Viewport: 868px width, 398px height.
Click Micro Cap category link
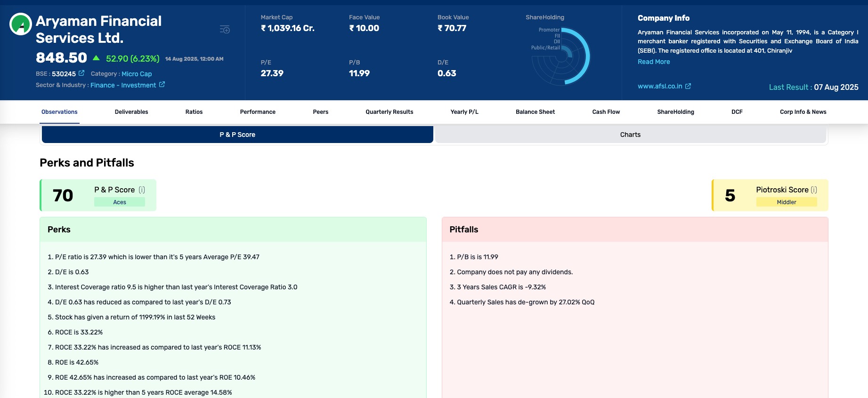tap(137, 74)
